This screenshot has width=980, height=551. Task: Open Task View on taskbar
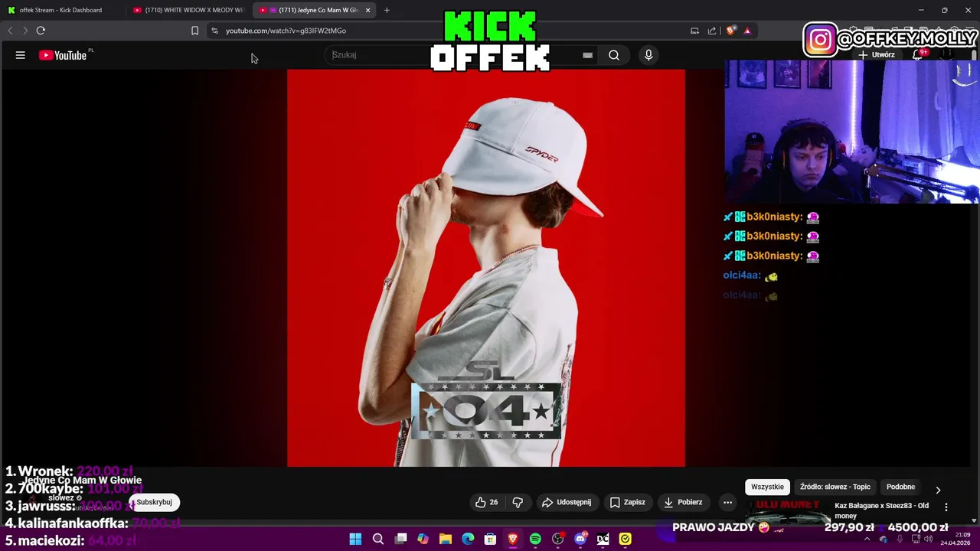click(400, 539)
